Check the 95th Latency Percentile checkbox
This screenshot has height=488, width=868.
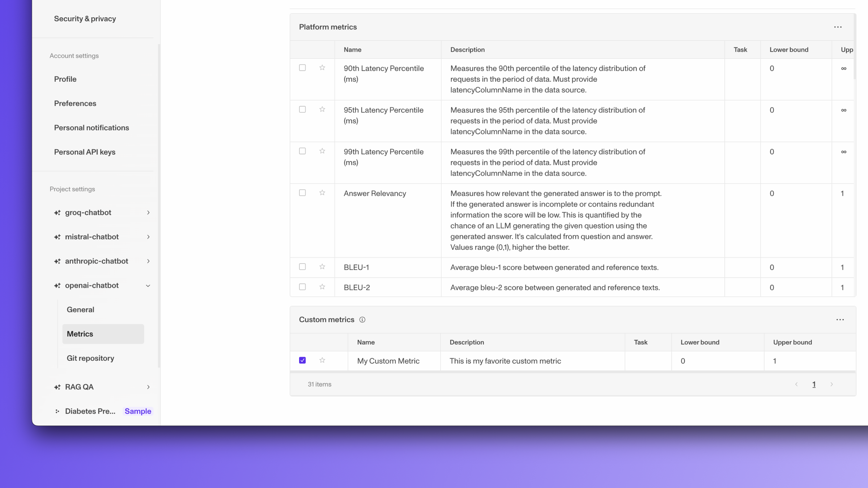click(302, 110)
